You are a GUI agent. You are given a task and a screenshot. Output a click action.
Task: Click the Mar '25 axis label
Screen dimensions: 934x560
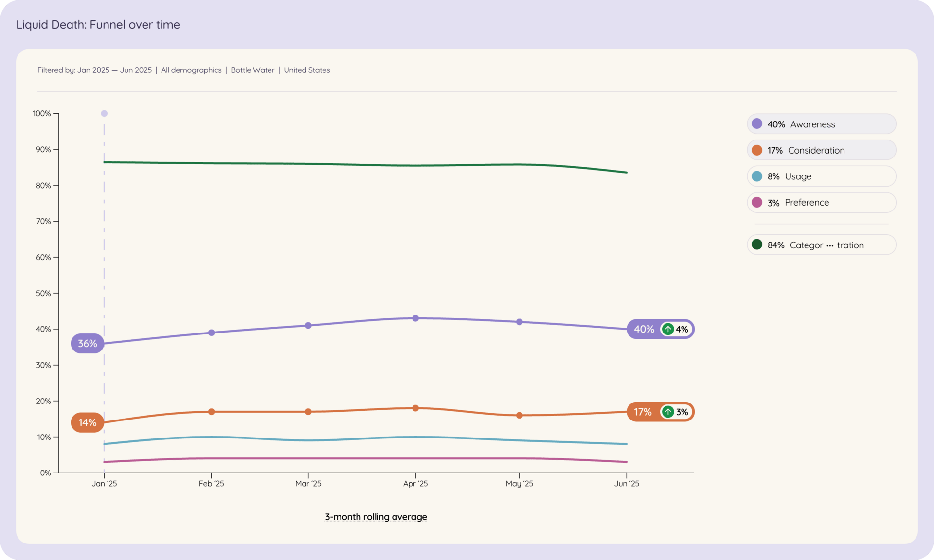(x=308, y=483)
